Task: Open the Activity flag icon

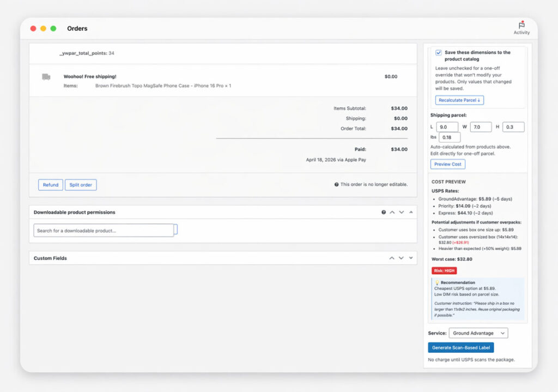Action: [x=521, y=25]
